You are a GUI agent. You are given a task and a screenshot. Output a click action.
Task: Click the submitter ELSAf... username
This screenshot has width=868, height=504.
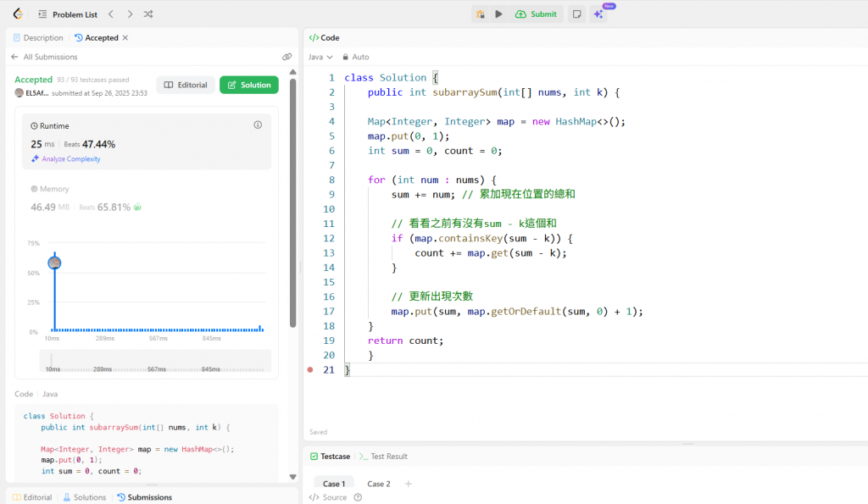coord(37,93)
